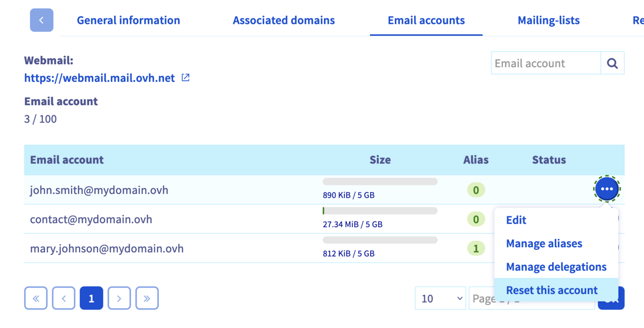644x328 pixels.
Task: Click the contact@mydomain.ovh storage usage bar
Action: pos(380,211)
